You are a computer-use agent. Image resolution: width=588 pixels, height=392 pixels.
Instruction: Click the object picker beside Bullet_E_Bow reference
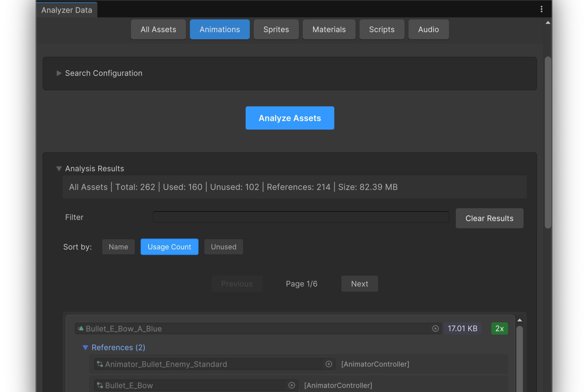[292, 385]
